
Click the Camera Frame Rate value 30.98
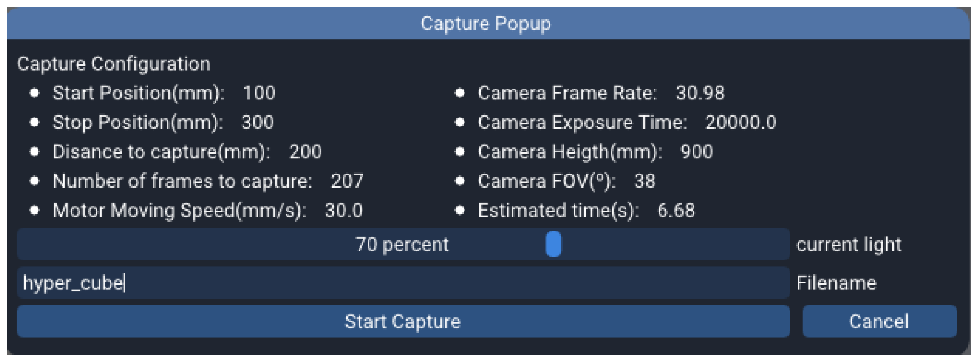tap(700, 93)
